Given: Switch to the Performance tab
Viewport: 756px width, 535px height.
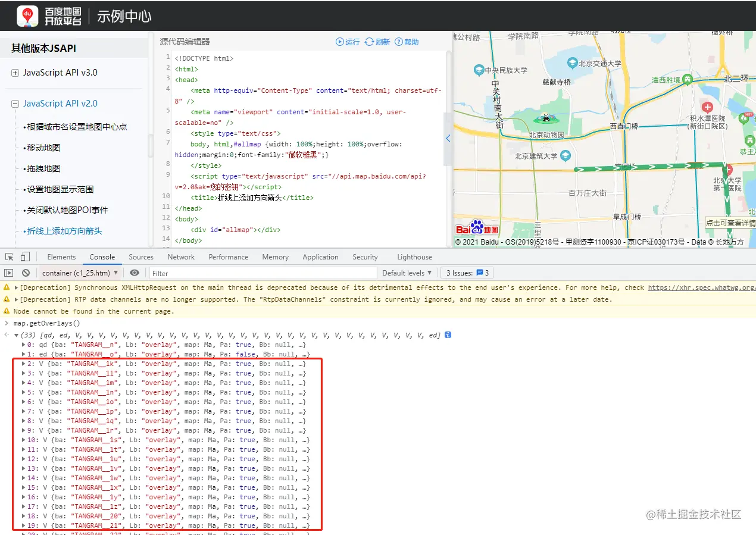Looking at the screenshot, I should (229, 257).
